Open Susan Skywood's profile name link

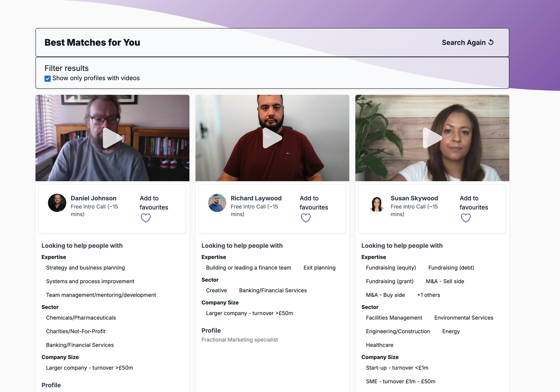click(x=414, y=198)
